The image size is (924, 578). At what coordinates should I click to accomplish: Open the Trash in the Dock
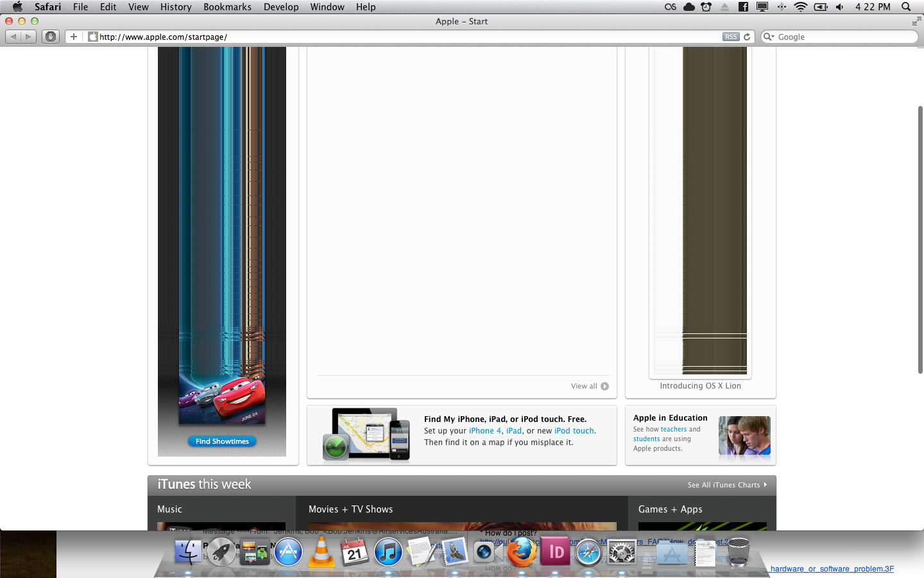click(x=739, y=552)
